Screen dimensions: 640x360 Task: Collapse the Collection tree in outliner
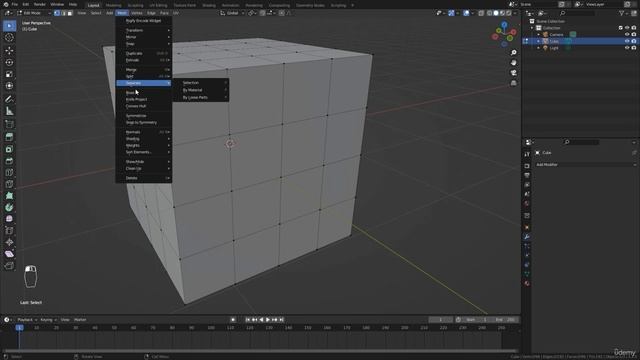click(532, 28)
